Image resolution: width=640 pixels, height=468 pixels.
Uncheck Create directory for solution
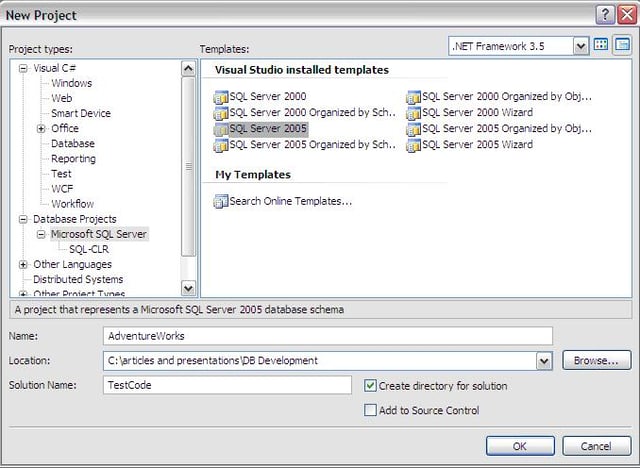370,386
